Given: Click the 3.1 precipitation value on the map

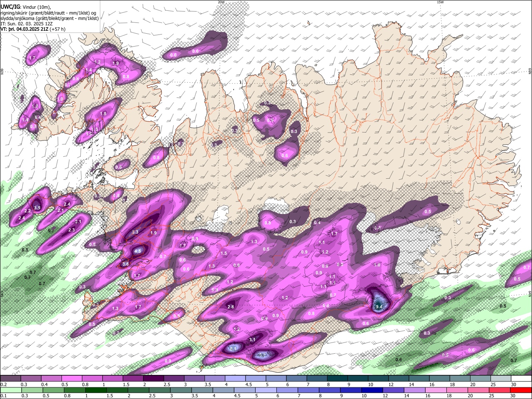Looking at the screenshot, I should tap(252, 340).
